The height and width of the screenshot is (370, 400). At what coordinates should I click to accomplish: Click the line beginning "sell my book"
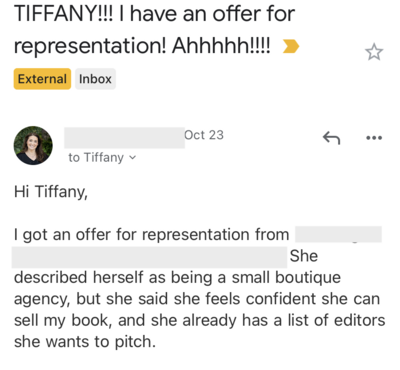(x=199, y=321)
